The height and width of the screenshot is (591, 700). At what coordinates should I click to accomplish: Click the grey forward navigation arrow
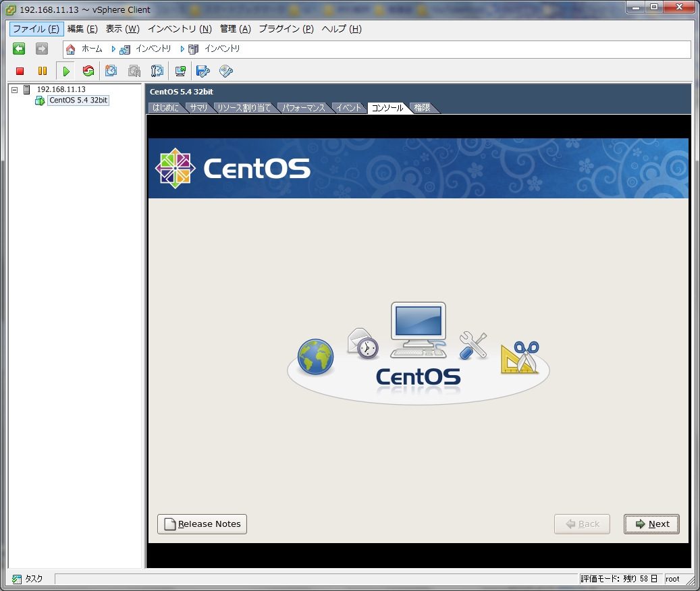(42, 49)
